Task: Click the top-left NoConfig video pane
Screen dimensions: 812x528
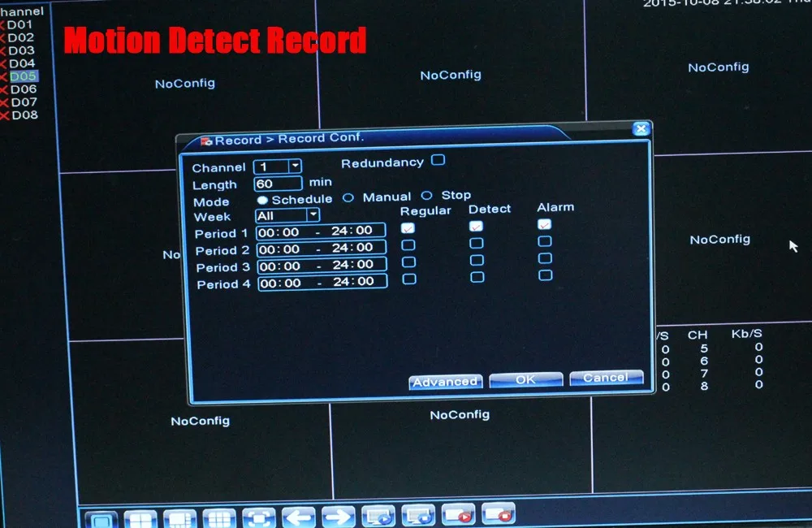Action: point(185,83)
